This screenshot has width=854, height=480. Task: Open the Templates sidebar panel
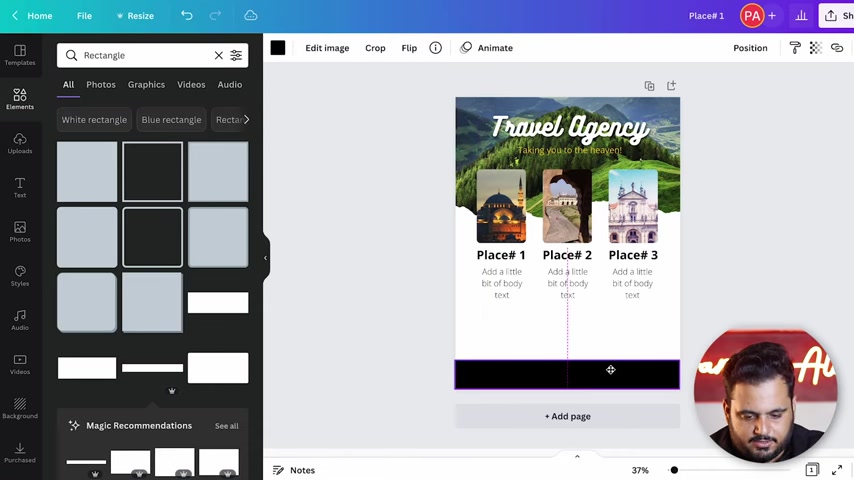pos(20,55)
